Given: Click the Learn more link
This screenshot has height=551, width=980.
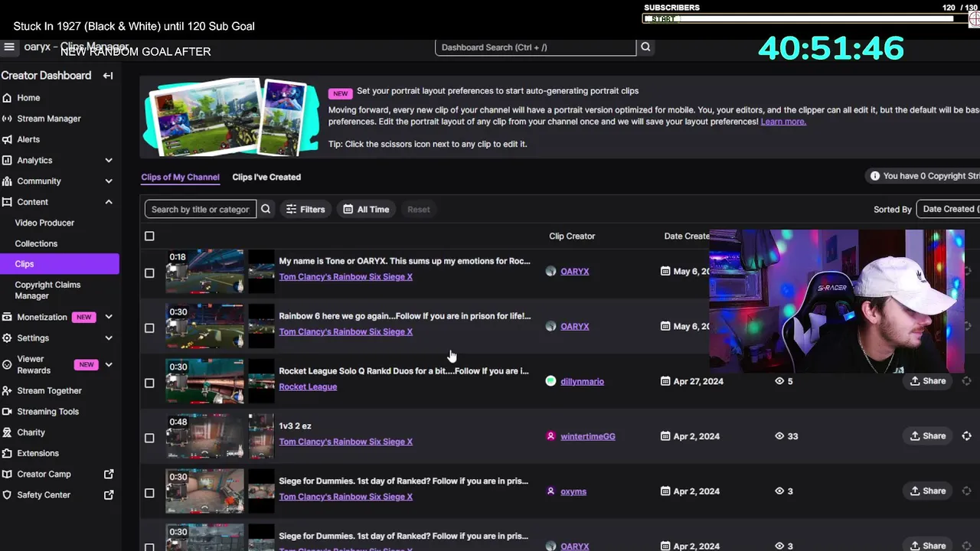Looking at the screenshot, I should [x=783, y=122].
